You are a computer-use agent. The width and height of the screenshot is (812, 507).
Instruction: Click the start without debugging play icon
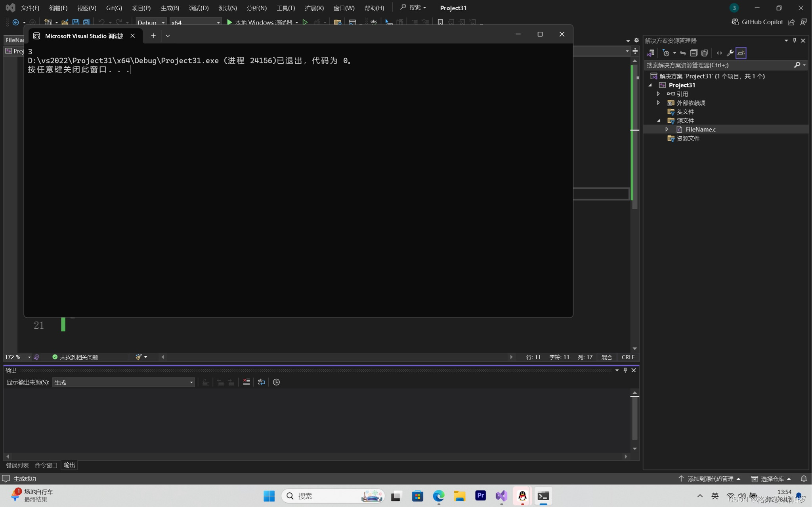[x=305, y=22]
